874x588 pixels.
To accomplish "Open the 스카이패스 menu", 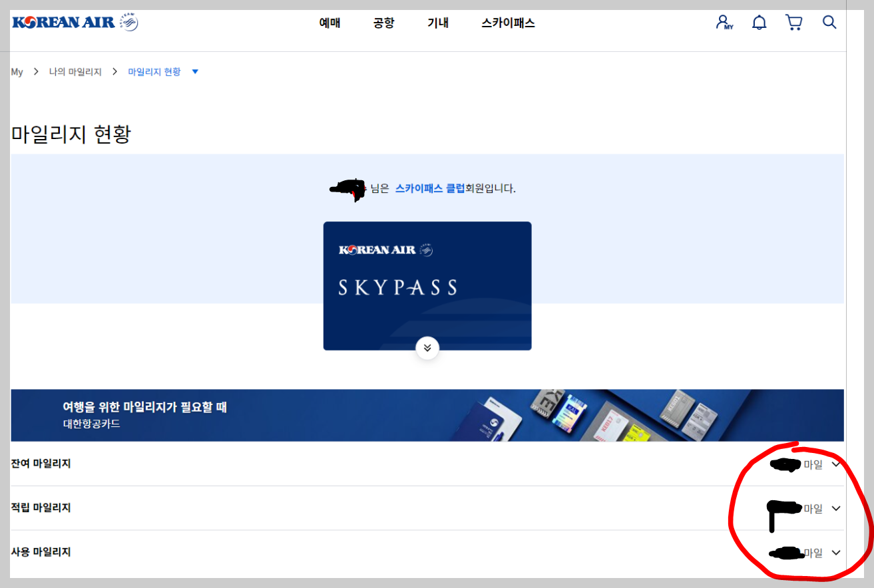I will pos(508,23).
